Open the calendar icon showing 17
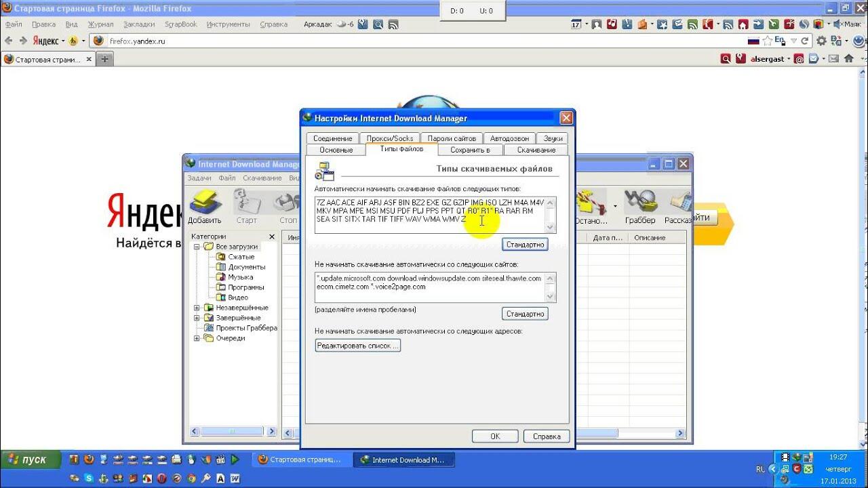 pyautogui.click(x=576, y=24)
